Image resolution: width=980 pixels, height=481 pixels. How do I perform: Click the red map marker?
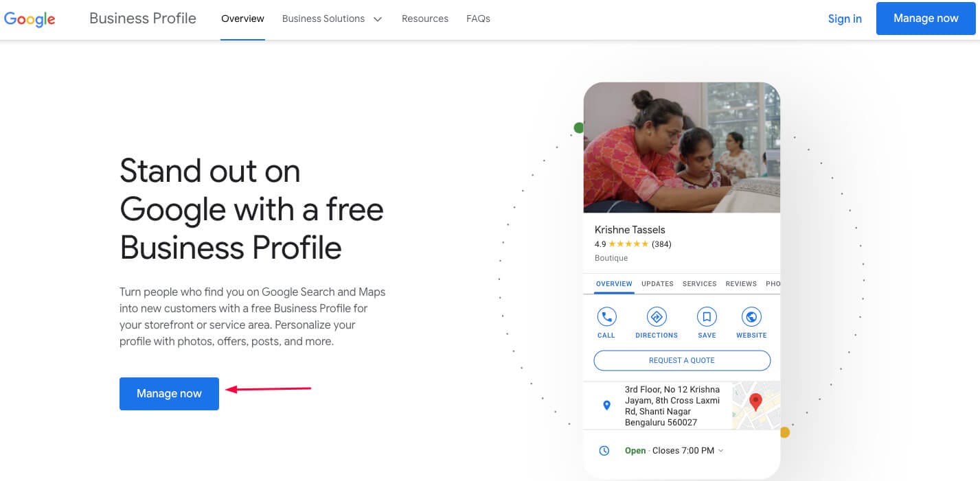coord(755,402)
